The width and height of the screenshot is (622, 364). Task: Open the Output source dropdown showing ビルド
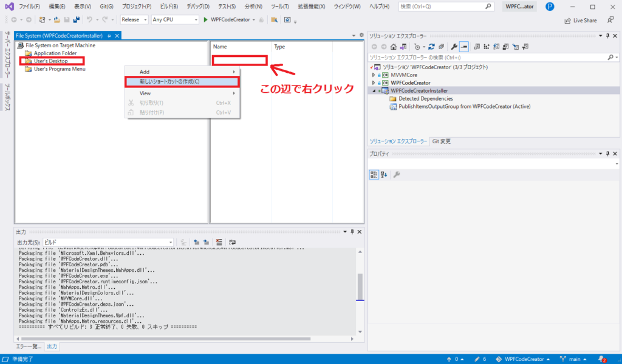coord(109,242)
